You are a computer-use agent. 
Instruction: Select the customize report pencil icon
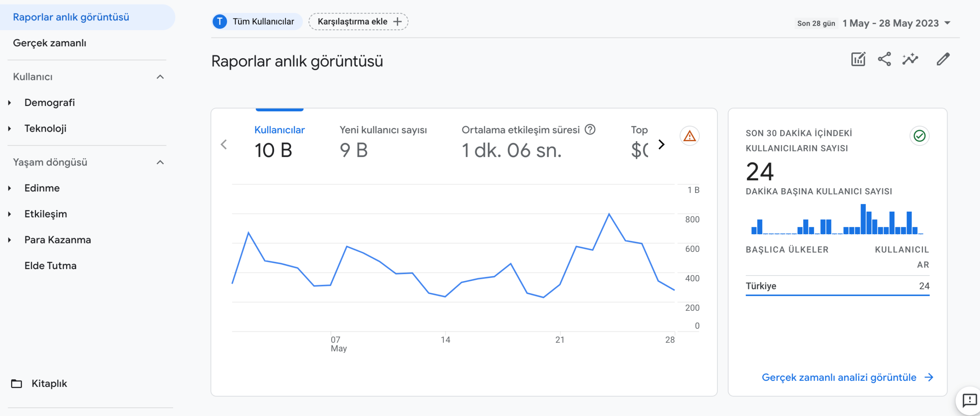943,59
